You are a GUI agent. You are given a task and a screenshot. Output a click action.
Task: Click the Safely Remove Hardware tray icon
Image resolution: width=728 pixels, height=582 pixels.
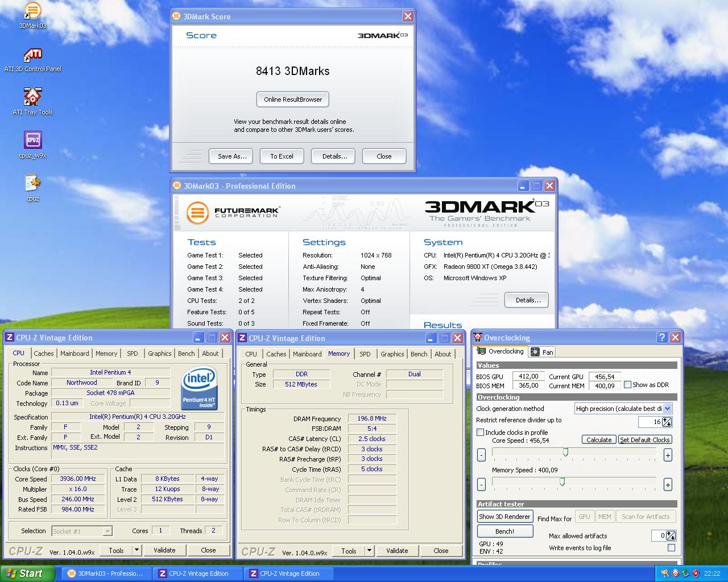686,573
